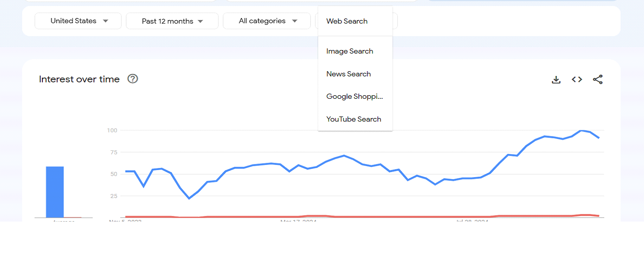This screenshot has height=270, width=644.
Task: Click the 25 y-axis gridline label
Action: point(114,196)
